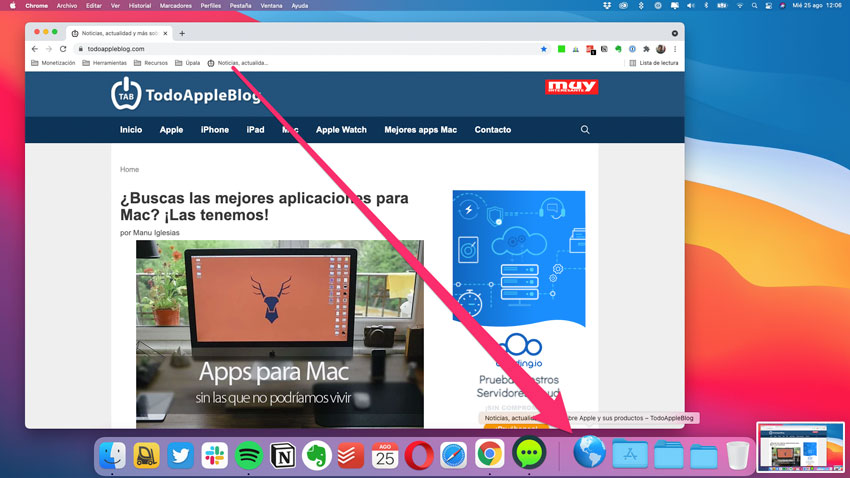Screen dimensions: 850x478
Task: Open the menu bar date and clock
Action: click(x=817, y=5)
